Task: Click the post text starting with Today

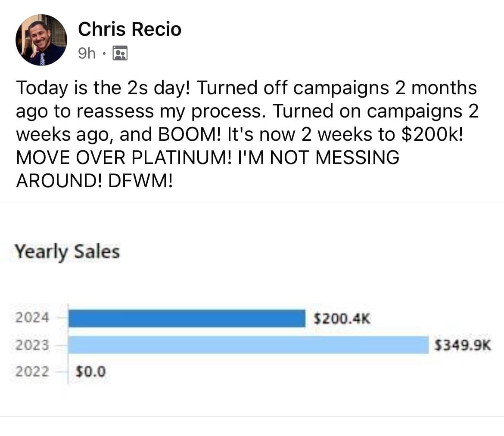Action: point(247,134)
